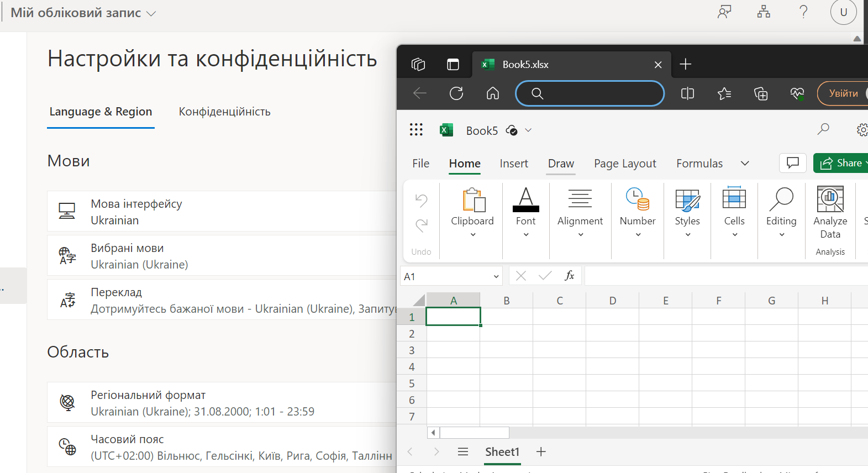Screen dimensions: 868x473
Task: Open the contact person icon in account header
Action: pos(724,12)
